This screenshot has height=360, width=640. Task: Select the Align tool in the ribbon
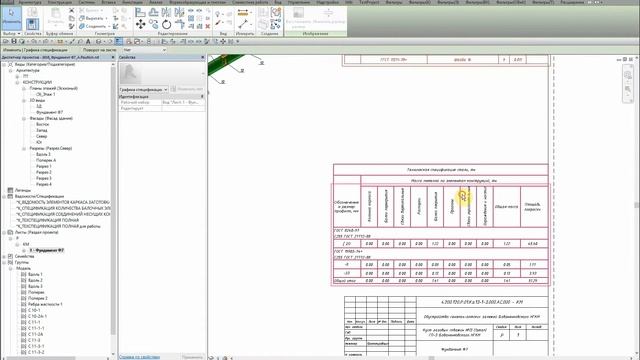tap(140, 13)
